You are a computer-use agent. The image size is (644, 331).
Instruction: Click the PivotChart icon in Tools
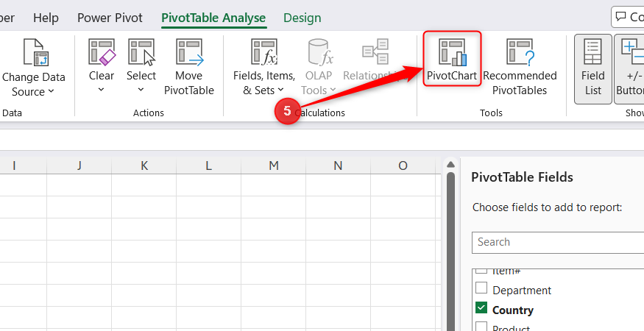(452, 52)
